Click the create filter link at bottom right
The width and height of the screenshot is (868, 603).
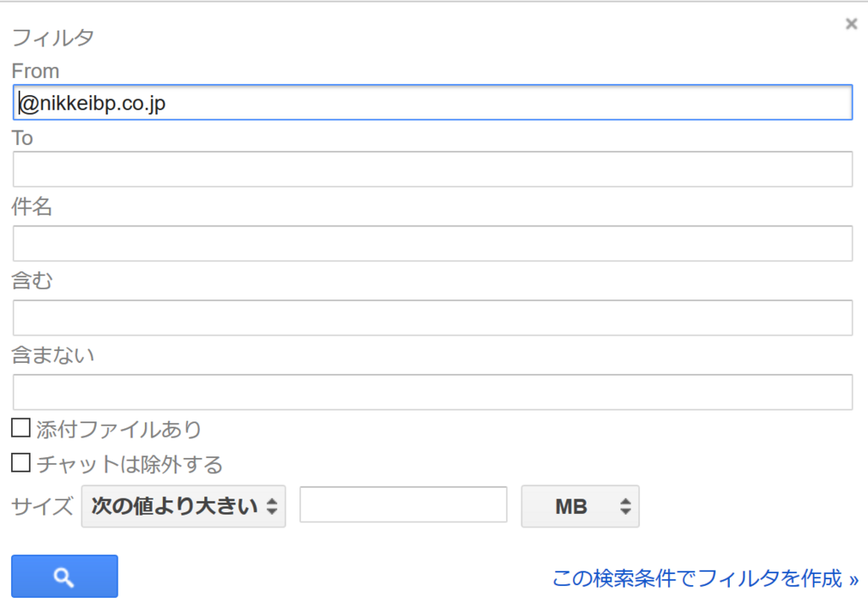702,578
